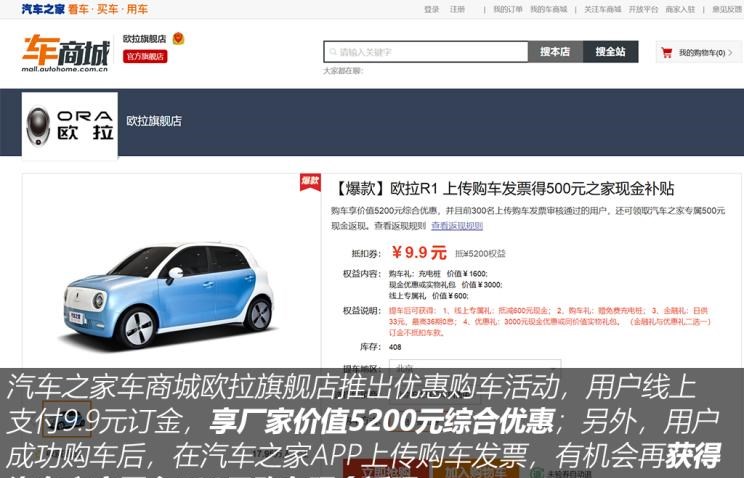Open 我的订单 orders link
Screen dimensions: 744x478
[508, 9]
